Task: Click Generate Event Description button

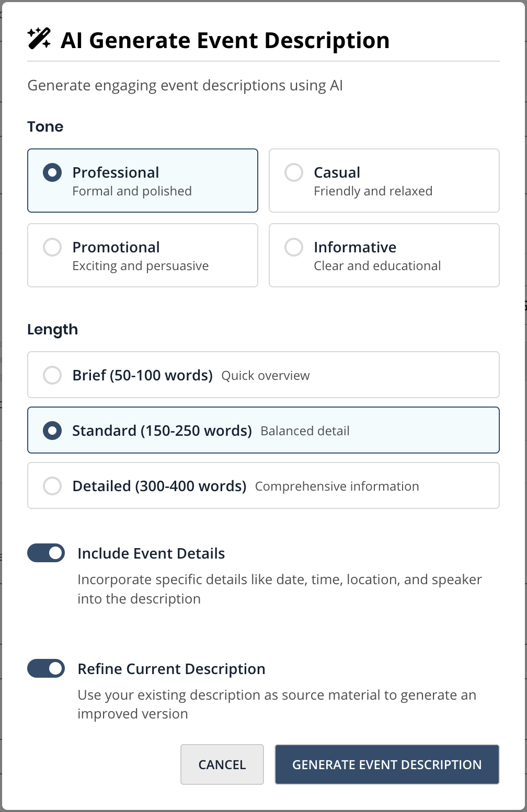Action: [x=387, y=764]
